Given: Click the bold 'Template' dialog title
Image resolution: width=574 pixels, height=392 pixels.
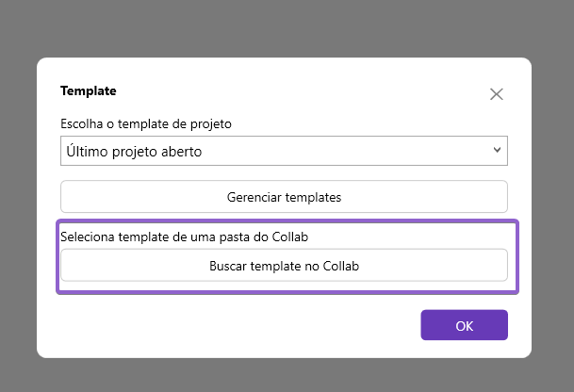Looking at the screenshot, I should (89, 90).
